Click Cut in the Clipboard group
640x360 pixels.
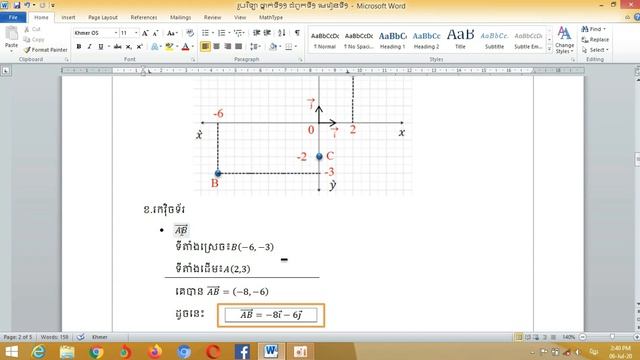pos(32,29)
